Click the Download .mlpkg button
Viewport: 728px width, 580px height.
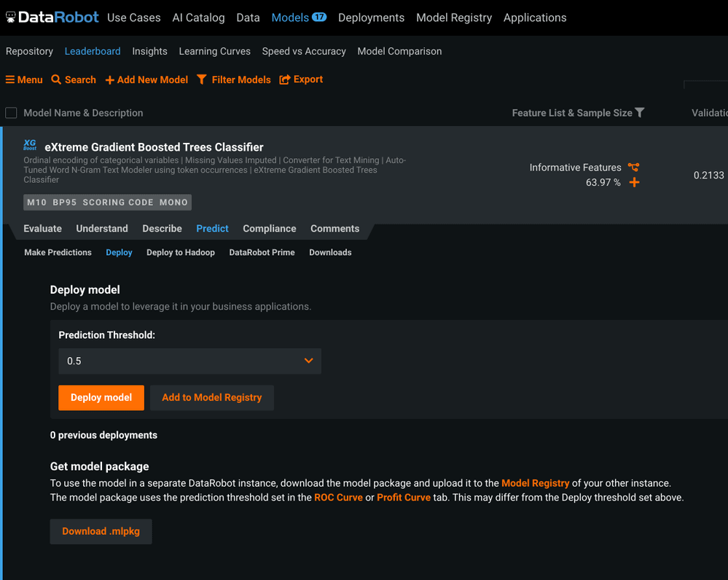101,531
